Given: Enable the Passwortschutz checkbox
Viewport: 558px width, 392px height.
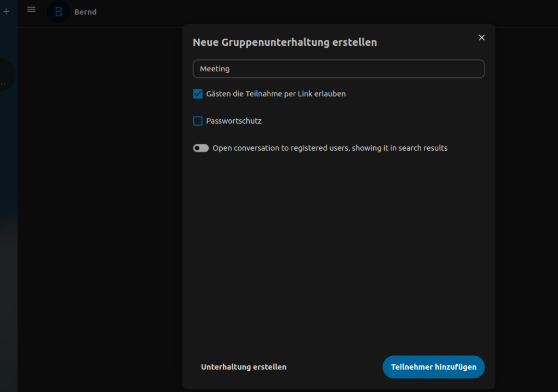Looking at the screenshot, I should (x=198, y=121).
